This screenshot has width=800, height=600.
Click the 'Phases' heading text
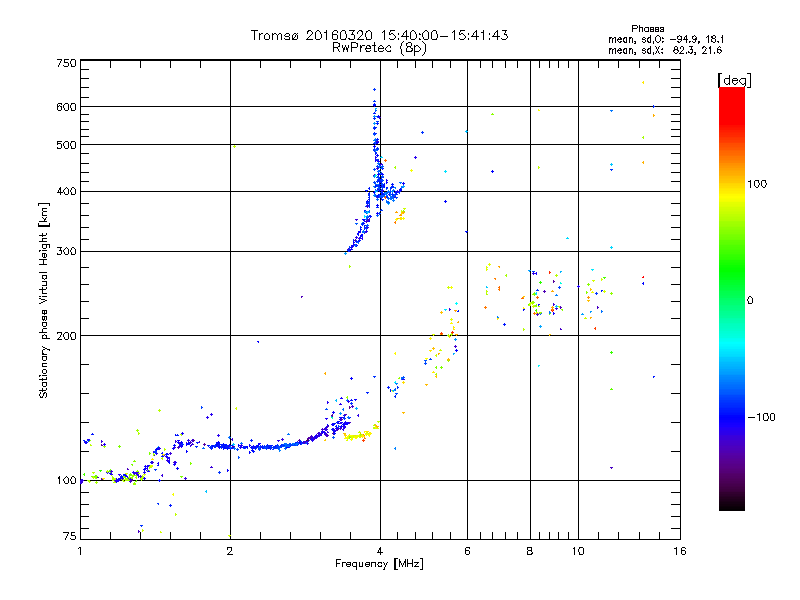coord(647,29)
